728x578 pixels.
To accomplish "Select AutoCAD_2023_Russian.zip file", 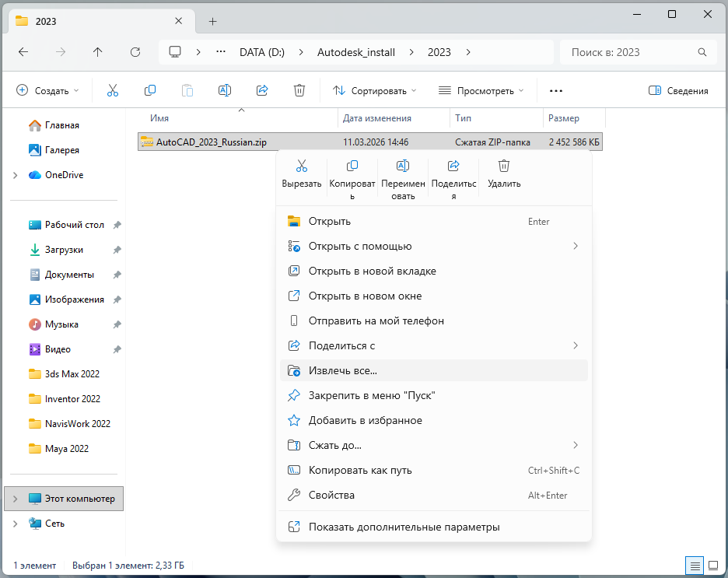I will pyautogui.click(x=370, y=142).
